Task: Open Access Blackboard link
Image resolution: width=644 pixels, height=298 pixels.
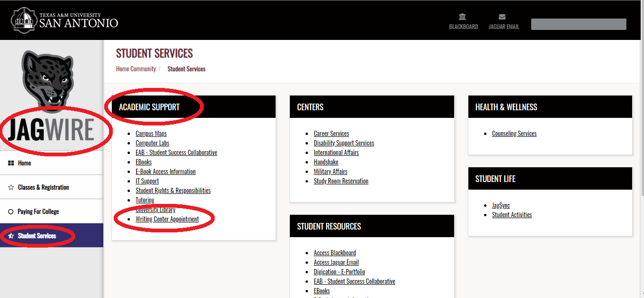Action: (x=335, y=253)
